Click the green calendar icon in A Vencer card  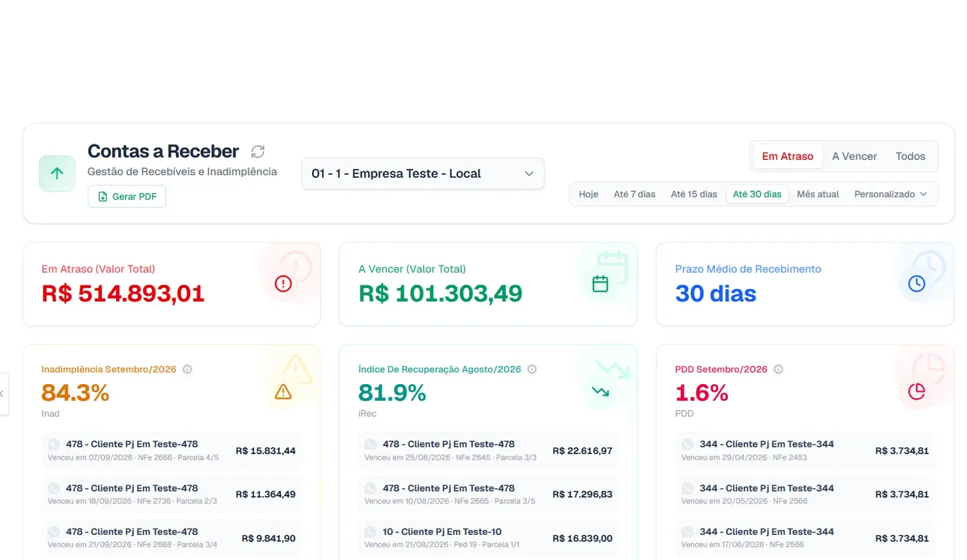(x=600, y=284)
